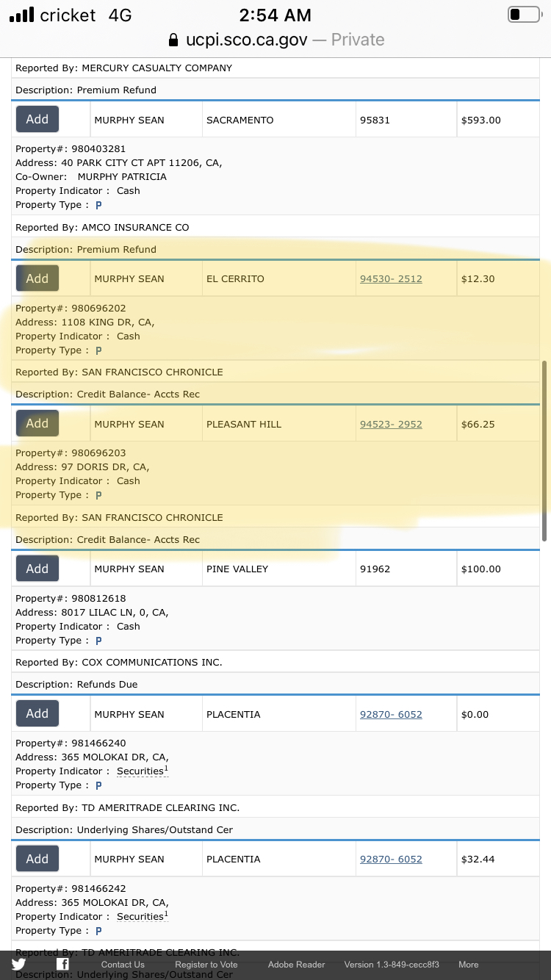The height and width of the screenshot is (980, 551).
Task: Select Reported By AMCO INSURANCE CO text
Action: click(x=102, y=228)
